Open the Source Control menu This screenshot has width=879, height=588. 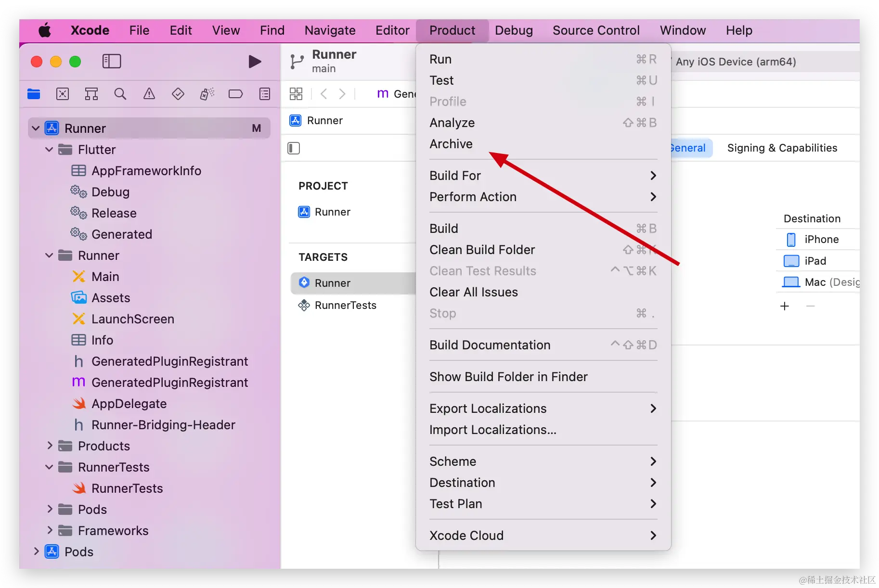point(596,30)
